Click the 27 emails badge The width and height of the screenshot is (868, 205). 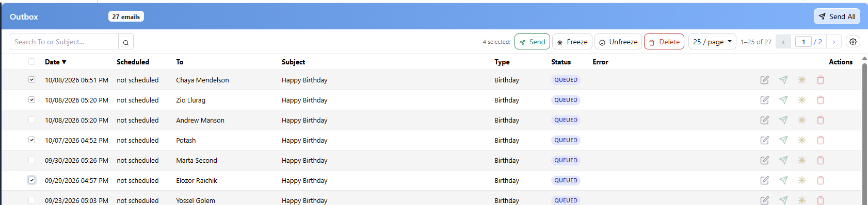click(126, 16)
